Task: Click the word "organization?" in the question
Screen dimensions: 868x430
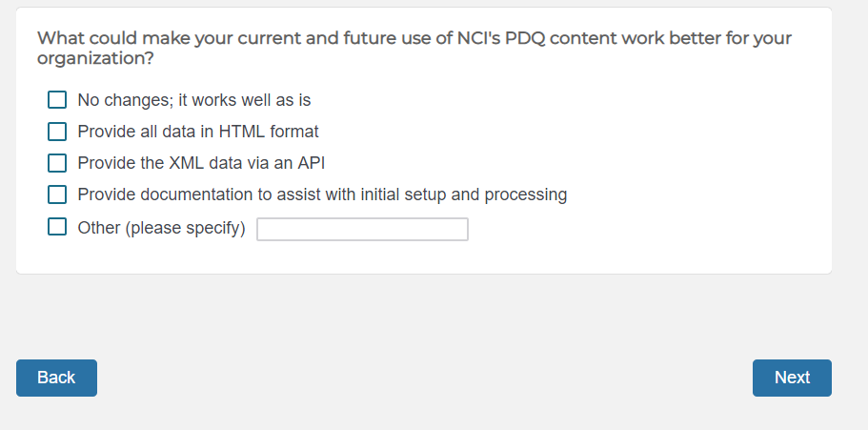Action: pyautogui.click(x=95, y=59)
